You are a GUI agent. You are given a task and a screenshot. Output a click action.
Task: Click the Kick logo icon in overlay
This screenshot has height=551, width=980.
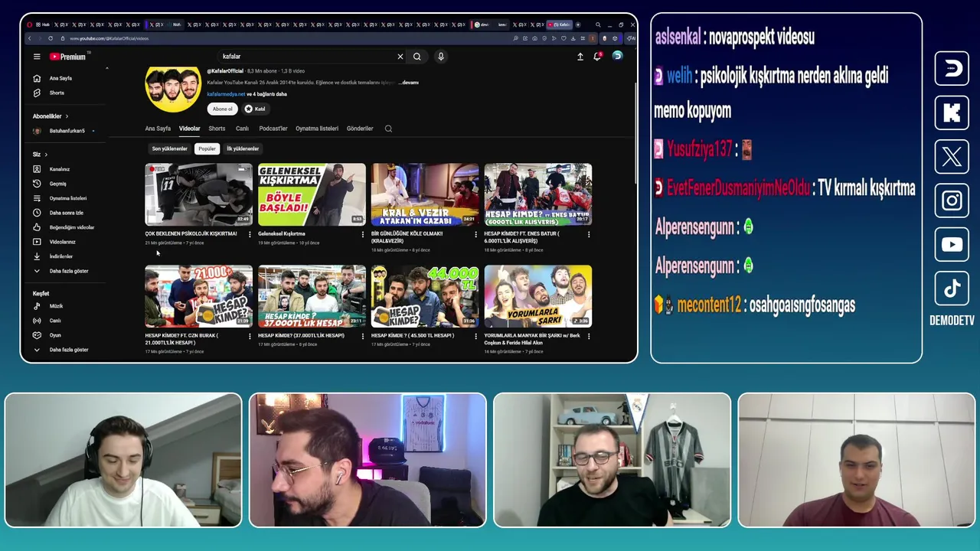pyautogui.click(x=952, y=113)
